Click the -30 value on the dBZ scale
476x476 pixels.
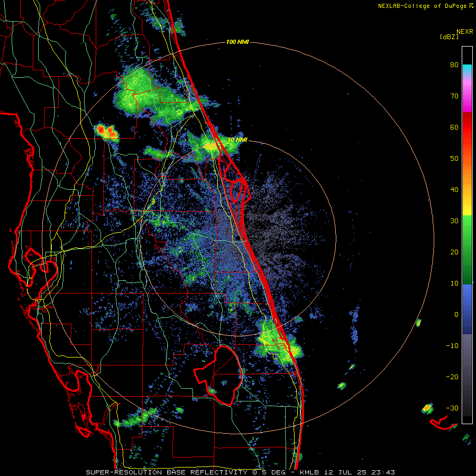coord(452,408)
